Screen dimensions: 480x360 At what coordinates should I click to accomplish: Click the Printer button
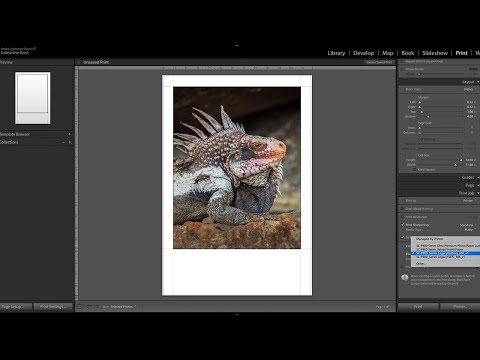click(460, 307)
